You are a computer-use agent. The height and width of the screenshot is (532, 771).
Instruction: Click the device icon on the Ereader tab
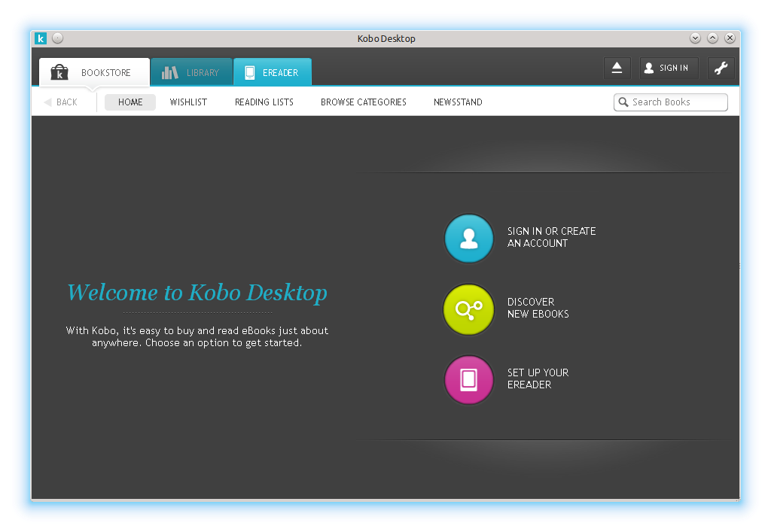[x=249, y=72]
